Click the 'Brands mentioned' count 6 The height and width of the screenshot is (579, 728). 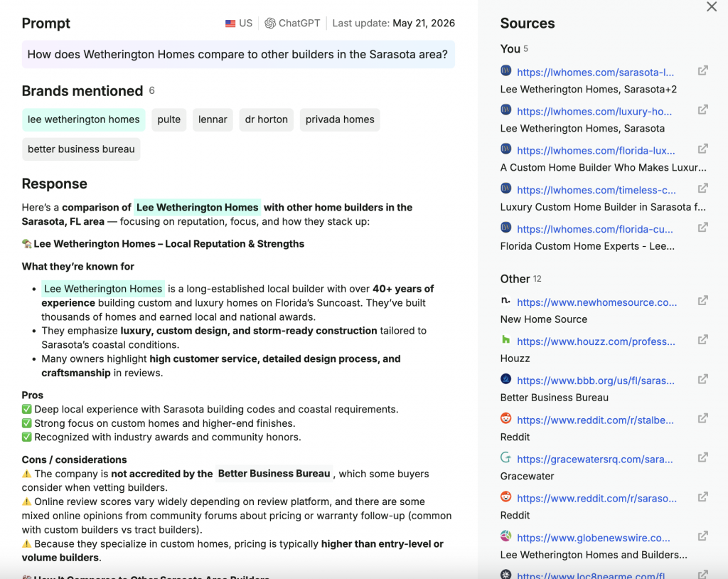[x=152, y=90]
